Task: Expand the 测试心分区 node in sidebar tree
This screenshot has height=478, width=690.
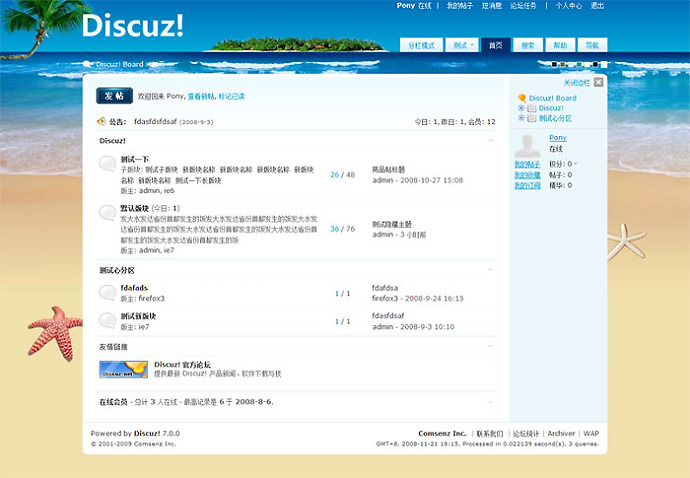Action: [x=521, y=118]
